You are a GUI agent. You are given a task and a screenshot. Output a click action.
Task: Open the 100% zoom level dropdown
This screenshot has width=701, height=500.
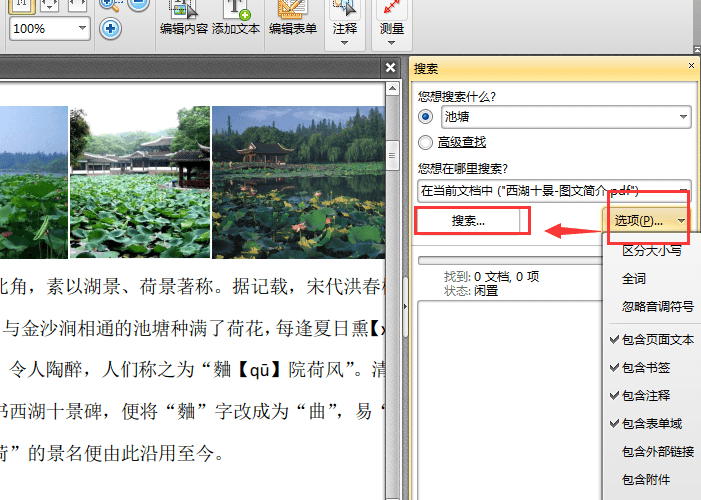tap(81, 29)
